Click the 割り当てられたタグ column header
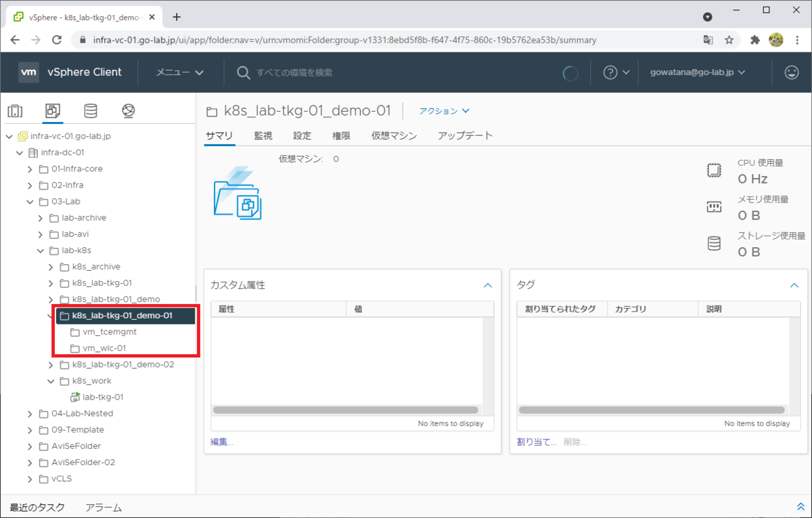 (562, 309)
